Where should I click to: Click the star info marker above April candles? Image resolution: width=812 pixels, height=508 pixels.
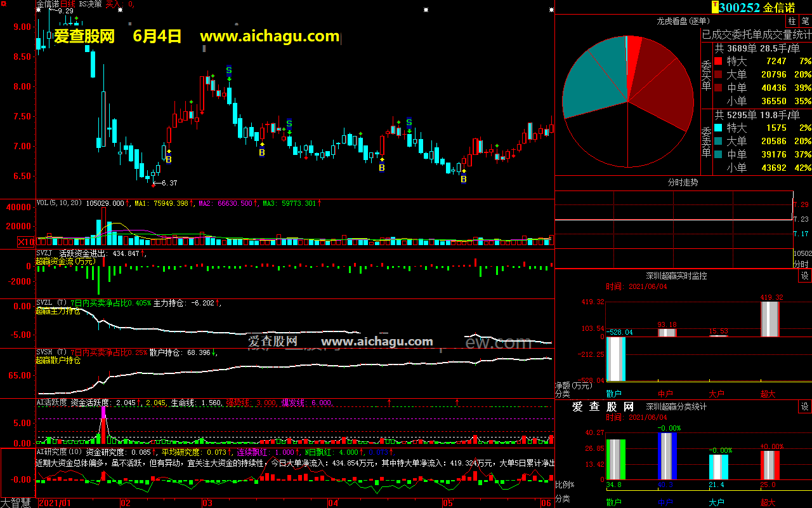[x=426, y=10]
